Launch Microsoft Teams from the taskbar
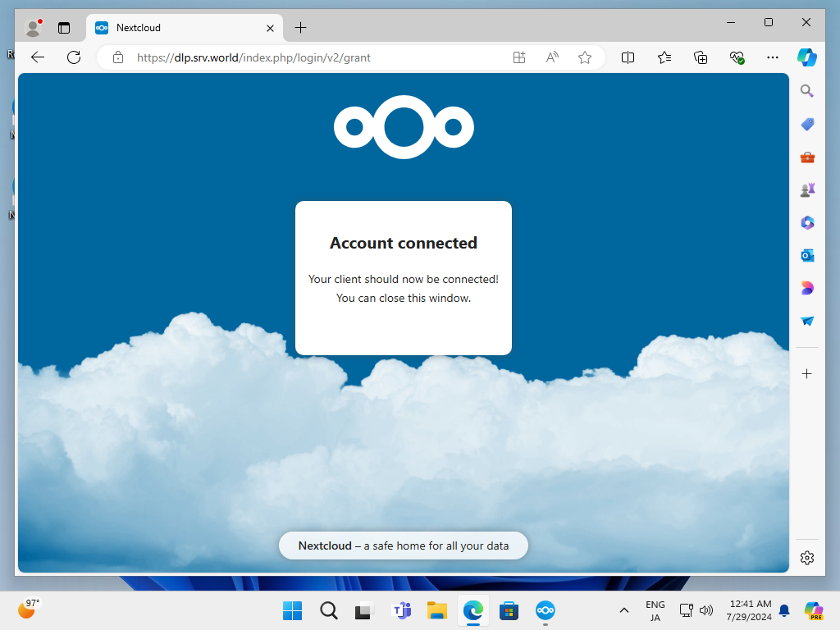 click(401, 610)
